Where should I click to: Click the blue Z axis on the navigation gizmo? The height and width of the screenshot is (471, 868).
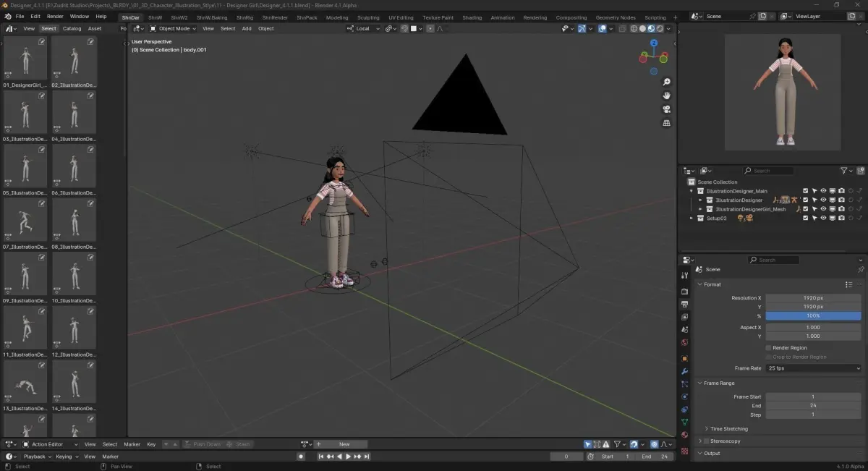(654, 43)
